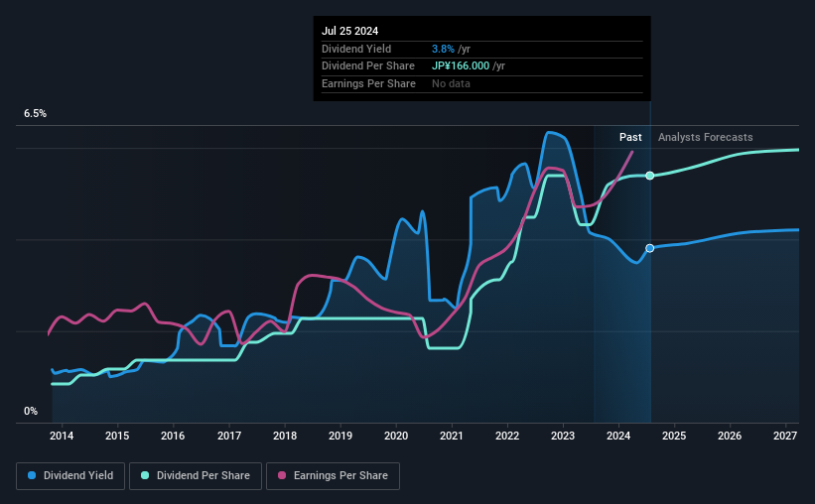Click the Past label on chart
This screenshot has height=504, width=815.
pyautogui.click(x=630, y=137)
